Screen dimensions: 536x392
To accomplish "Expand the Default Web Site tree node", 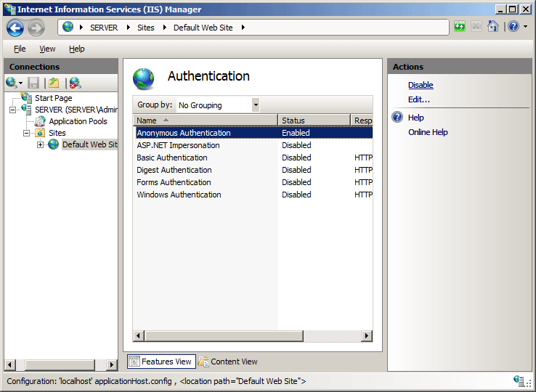I will (41, 144).
